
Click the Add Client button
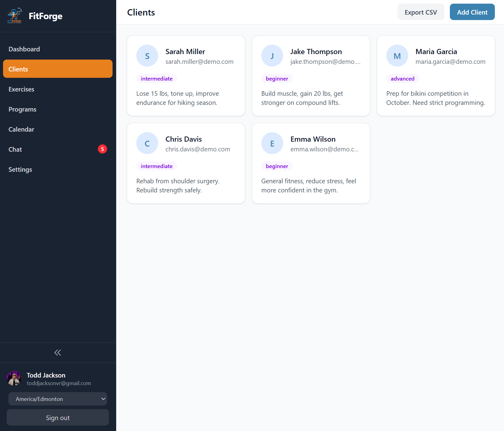[x=472, y=12]
